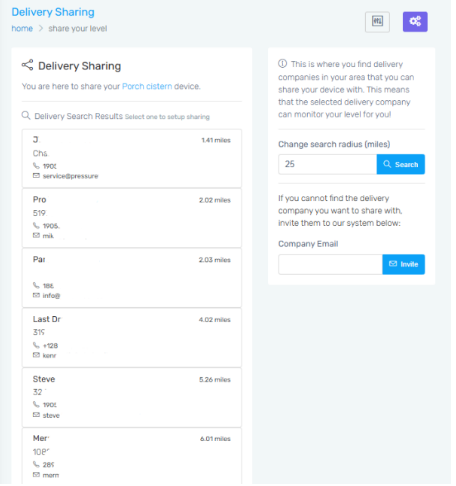Image resolution: width=456 pixels, height=486 pixels.
Task: Follow the home breadcrumb link
Action: (22, 28)
